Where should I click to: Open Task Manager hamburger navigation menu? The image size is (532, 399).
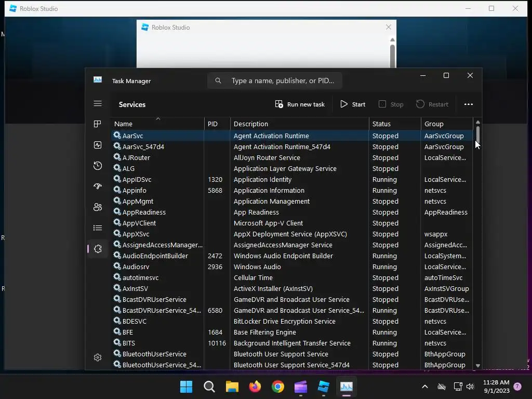click(x=98, y=103)
